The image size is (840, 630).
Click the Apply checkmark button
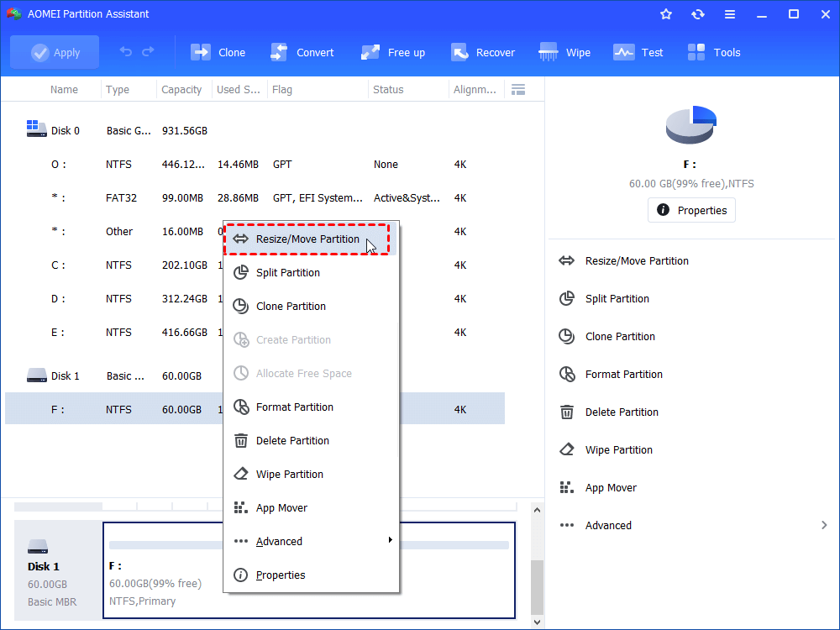pyautogui.click(x=55, y=52)
